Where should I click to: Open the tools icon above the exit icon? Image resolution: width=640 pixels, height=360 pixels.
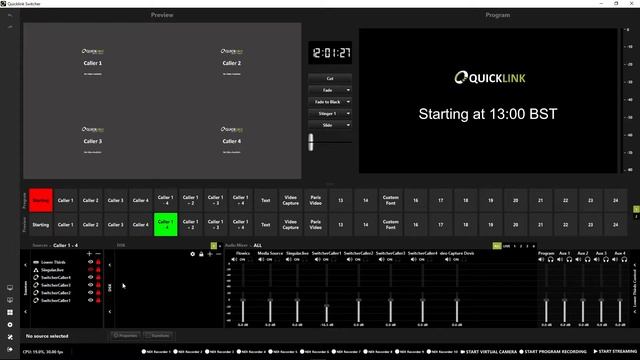click(x=10, y=337)
